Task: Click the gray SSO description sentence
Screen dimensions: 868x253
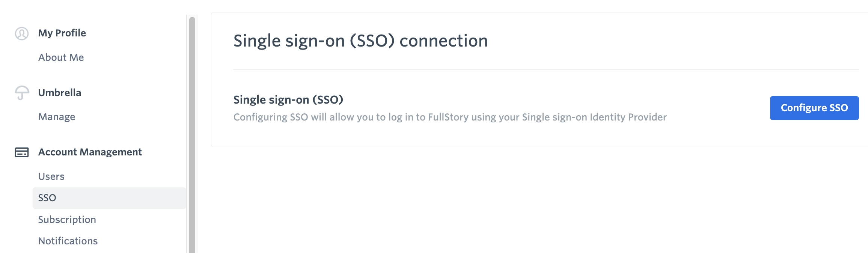Action: point(450,117)
